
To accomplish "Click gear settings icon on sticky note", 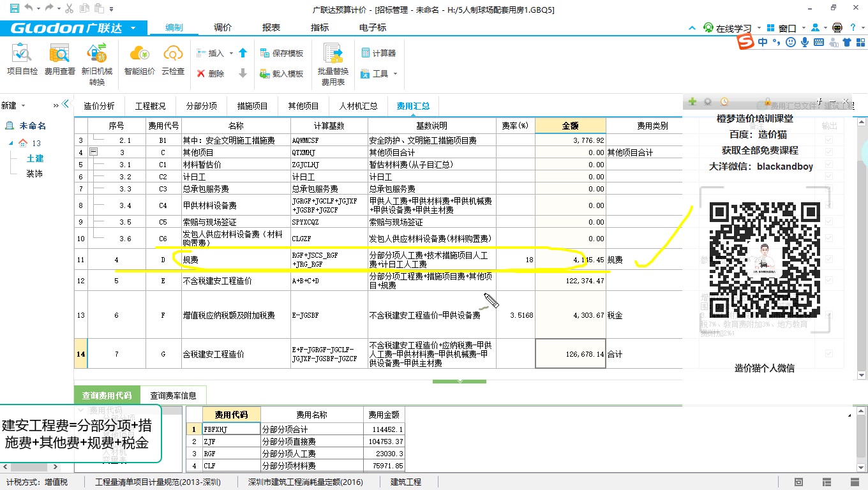I will coord(708,102).
